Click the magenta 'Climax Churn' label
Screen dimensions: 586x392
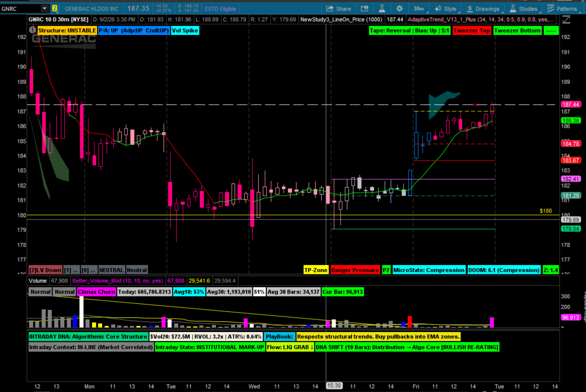(x=96, y=292)
